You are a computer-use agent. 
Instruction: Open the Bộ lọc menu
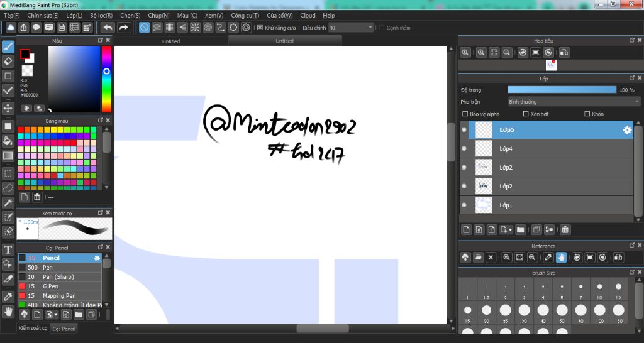click(101, 15)
